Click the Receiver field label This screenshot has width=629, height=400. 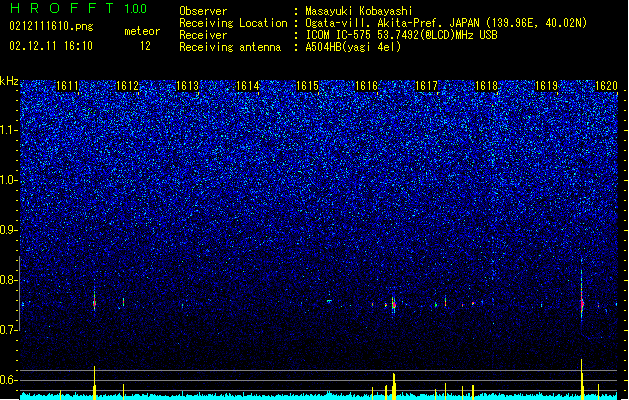point(203,35)
